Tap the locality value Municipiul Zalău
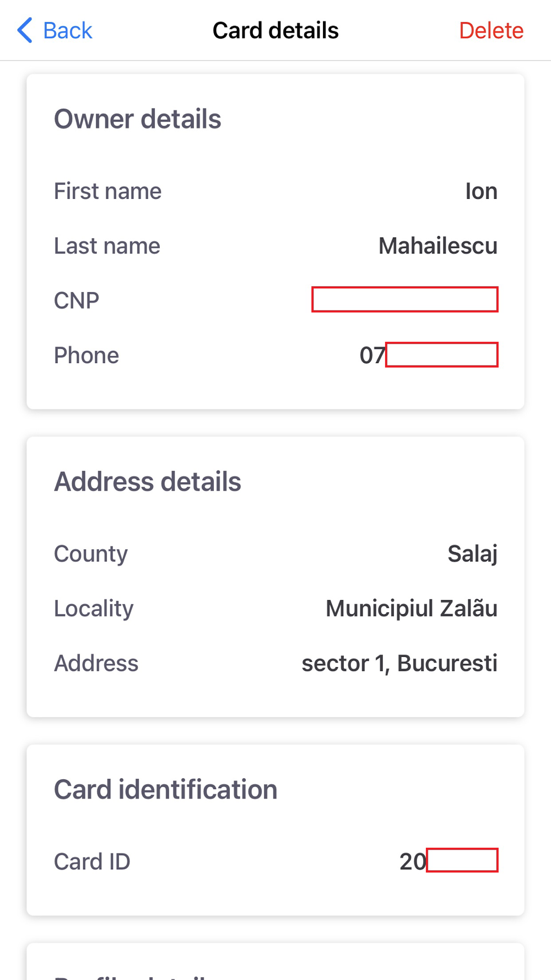Viewport: 551px width, 980px height. [411, 609]
